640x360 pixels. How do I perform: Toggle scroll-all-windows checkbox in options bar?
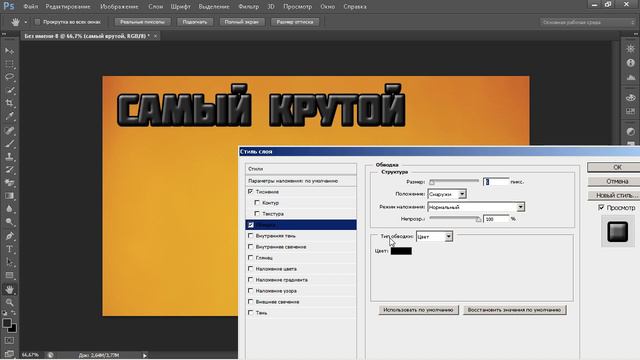pyautogui.click(x=37, y=22)
